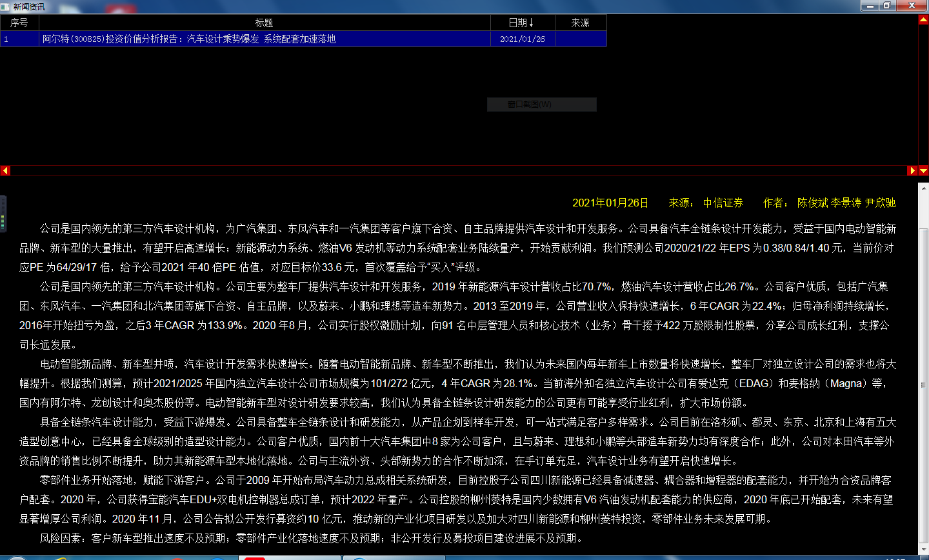
Task: Click the author names 陈俊斌 李景涛 尹欣驰
Action: 846,203
